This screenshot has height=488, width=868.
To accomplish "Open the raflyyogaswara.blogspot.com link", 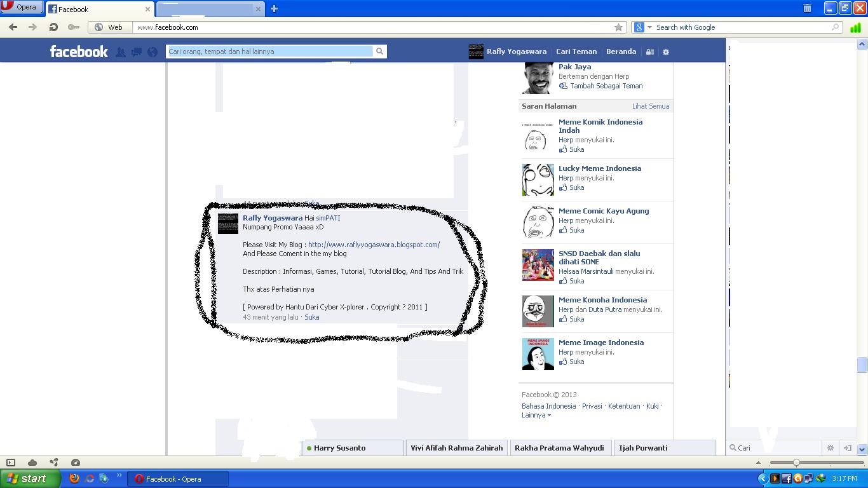I will (374, 245).
